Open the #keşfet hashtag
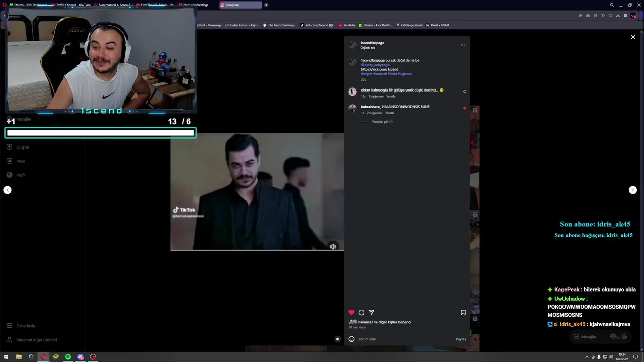 click(x=366, y=74)
